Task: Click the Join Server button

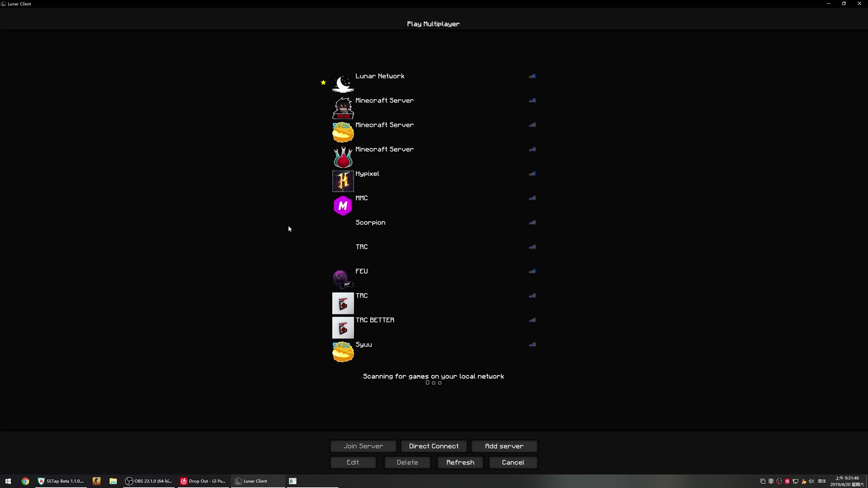Action: point(363,446)
